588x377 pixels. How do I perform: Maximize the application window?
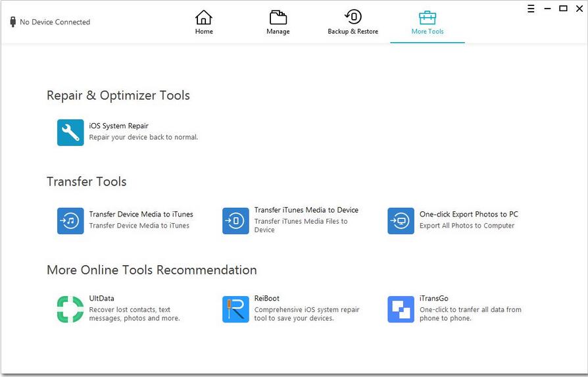[x=563, y=9]
